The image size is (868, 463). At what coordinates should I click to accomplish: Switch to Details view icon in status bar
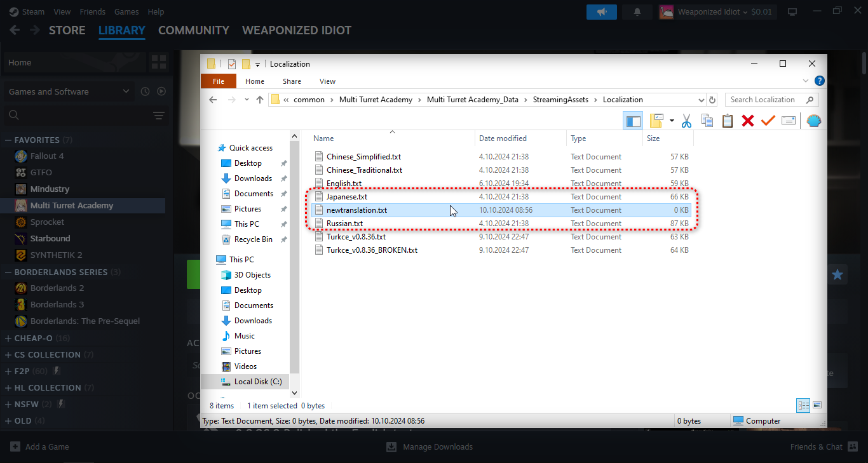pyautogui.click(x=803, y=405)
